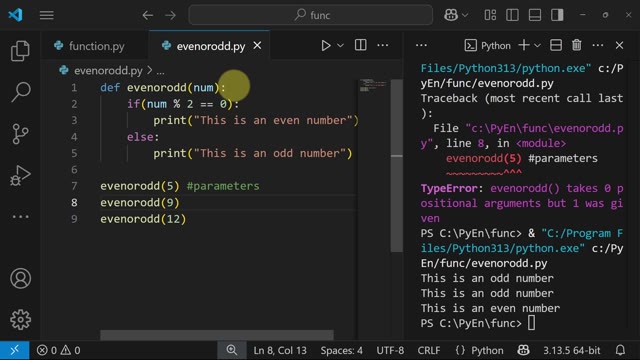This screenshot has height=360, width=640.
Task: Open Customize Layout in the title bar
Action: point(490,15)
